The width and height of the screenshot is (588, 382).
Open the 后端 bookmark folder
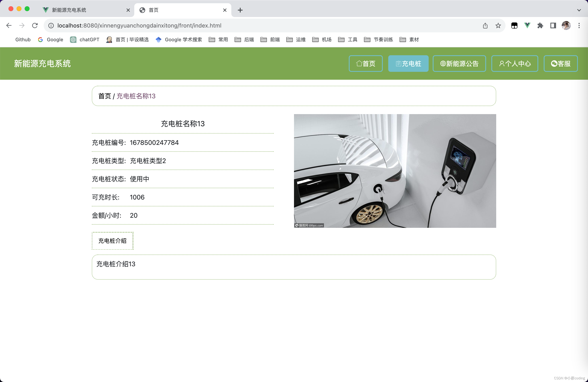244,40
